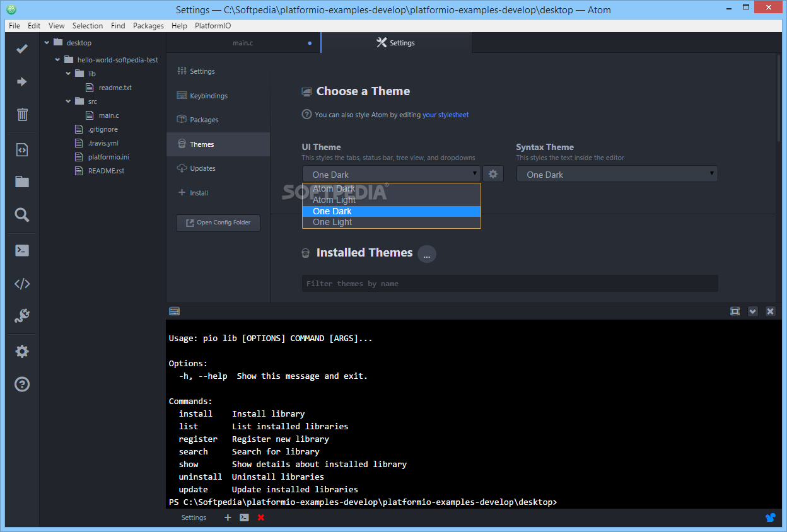Select main.c file in the tree

tap(108, 115)
